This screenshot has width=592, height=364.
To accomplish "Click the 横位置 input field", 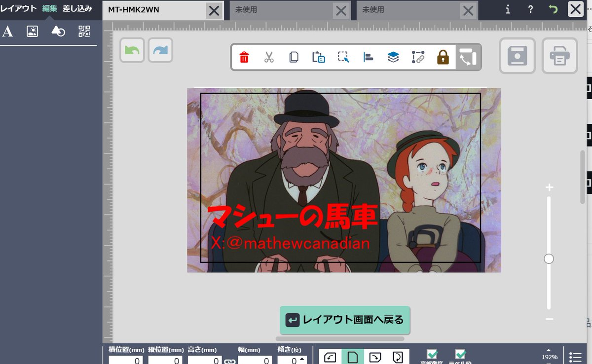I will 126,361.
